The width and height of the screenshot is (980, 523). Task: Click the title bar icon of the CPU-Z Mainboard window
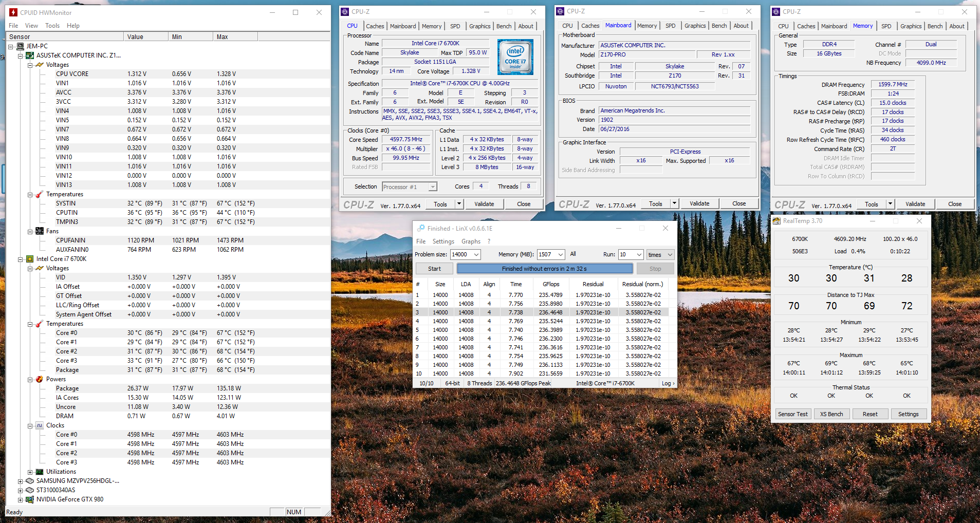[560, 11]
